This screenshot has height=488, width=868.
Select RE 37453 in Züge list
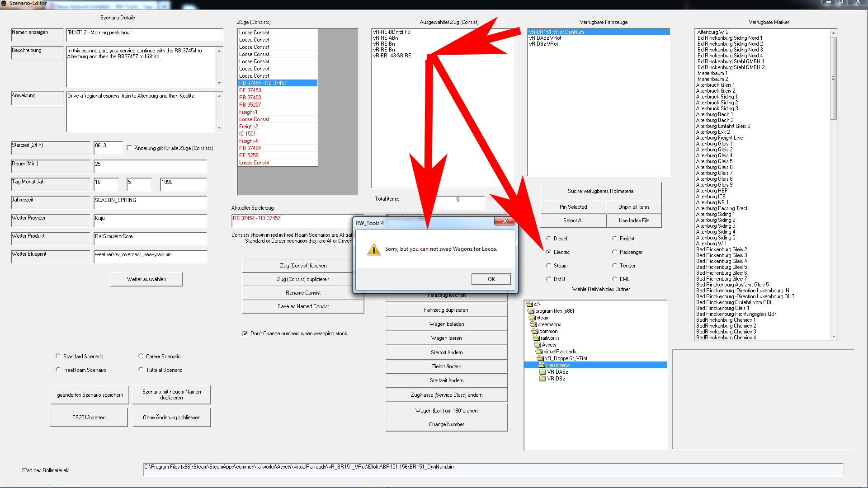[250, 90]
